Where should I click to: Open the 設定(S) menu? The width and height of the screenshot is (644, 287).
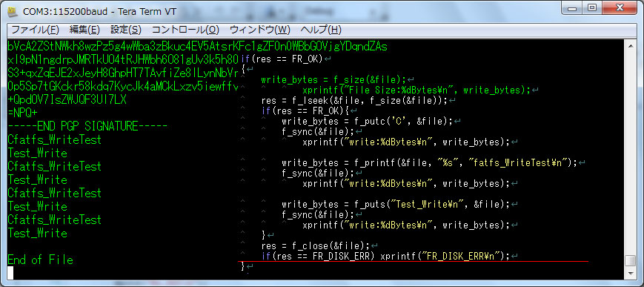[x=126, y=30]
